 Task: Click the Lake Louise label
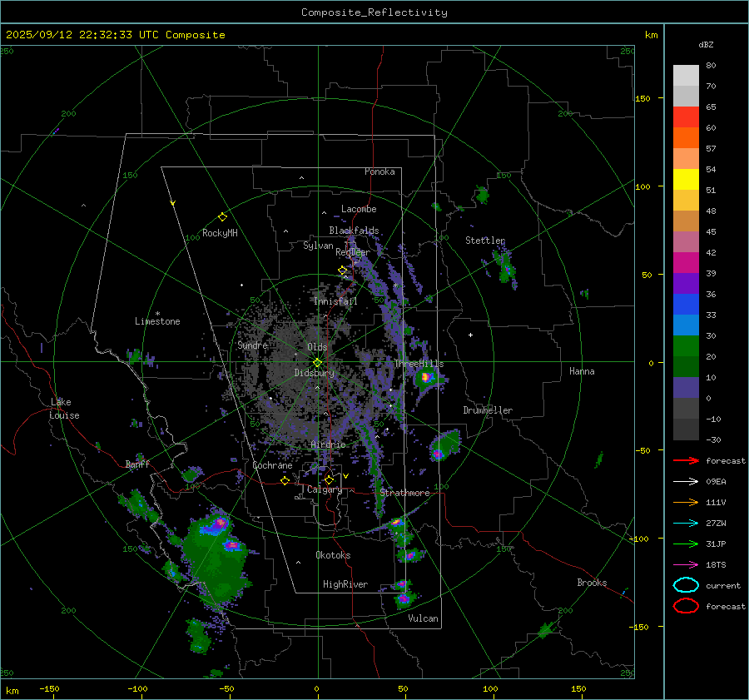[64, 409]
